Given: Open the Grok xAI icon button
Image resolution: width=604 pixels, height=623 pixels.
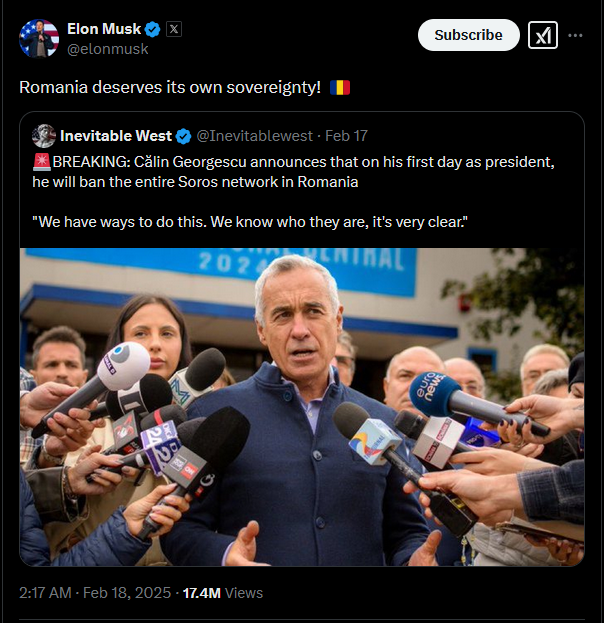Looking at the screenshot, I should [x=543, y=35].
